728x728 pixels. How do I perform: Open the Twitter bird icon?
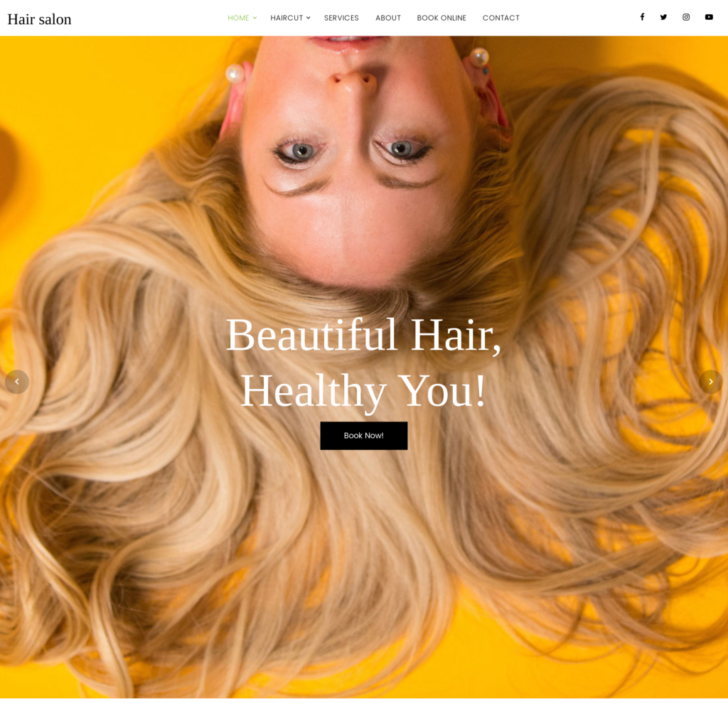coord(663,17)
